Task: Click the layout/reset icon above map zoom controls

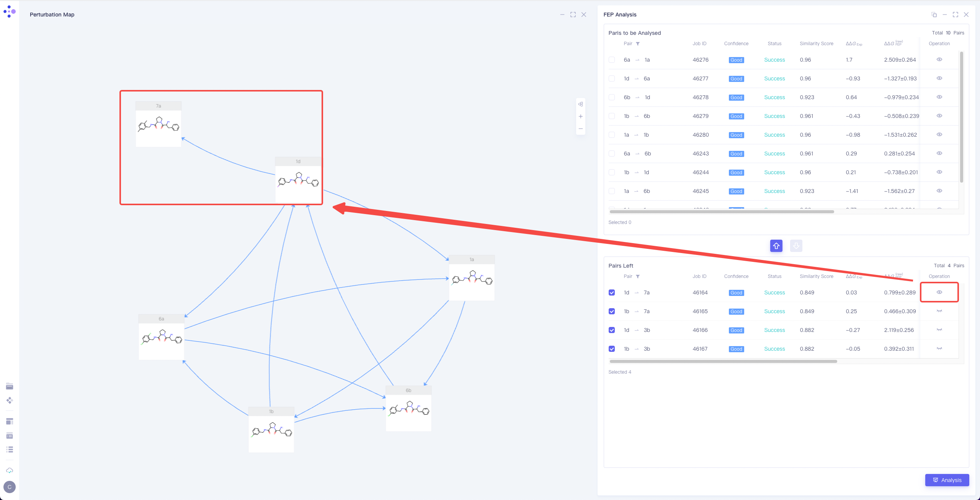Action: 581,104
